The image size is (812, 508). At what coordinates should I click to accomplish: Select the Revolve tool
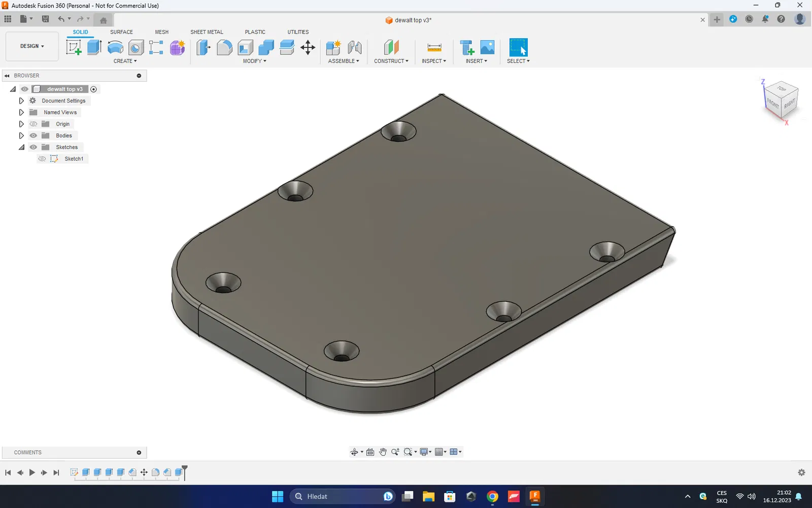tap(115, 48)
